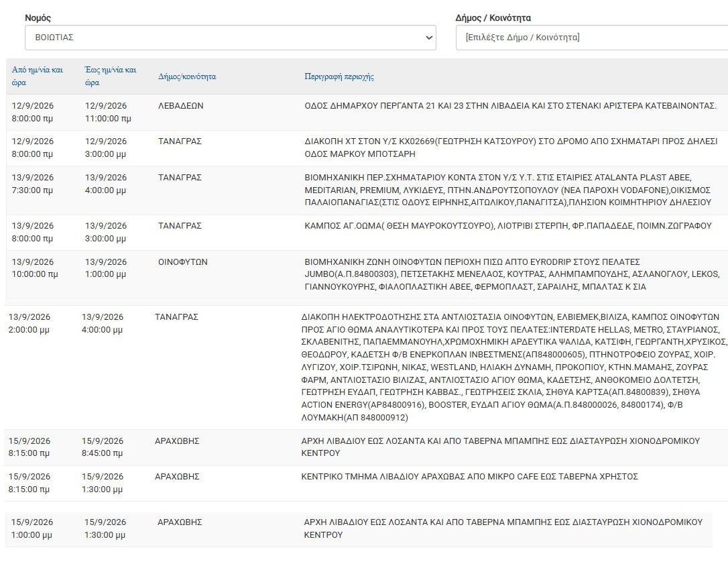Image resolution: width=728 pixels, height=574 pixels.
Task: Click the ΔΙΑΚΟΠΗ ΗΛΕΚΤΡΟΔΟΤΗΣΗΣ ΣΤΑ ΑΝΤΛΙΟΣΤΑΣΙΑ description
Action: click(x=514, y=367)
